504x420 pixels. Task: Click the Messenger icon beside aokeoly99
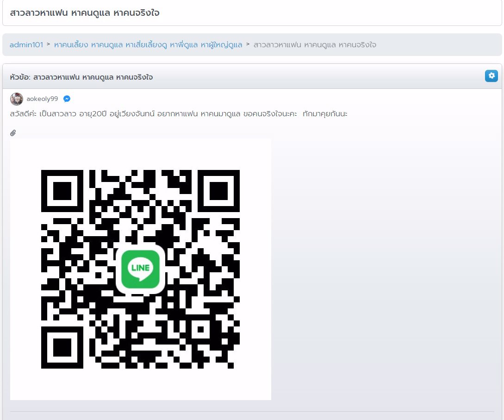pyautogui.click(x=67, y=99)
